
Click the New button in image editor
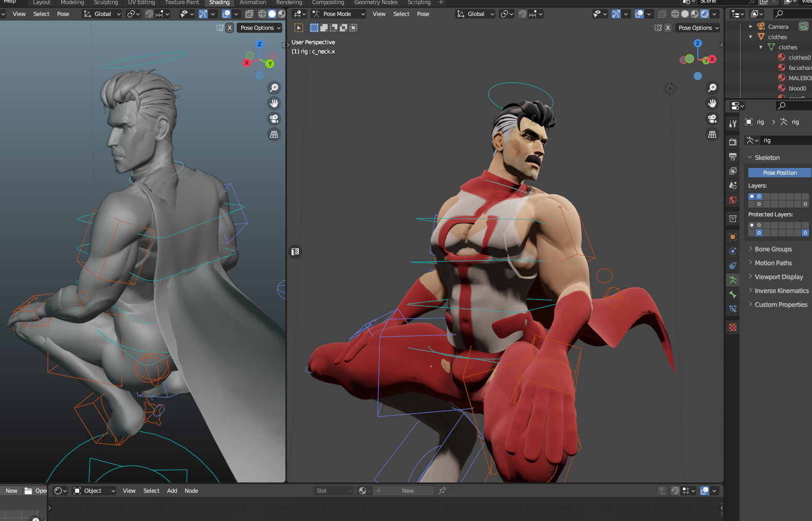point(11,491)
